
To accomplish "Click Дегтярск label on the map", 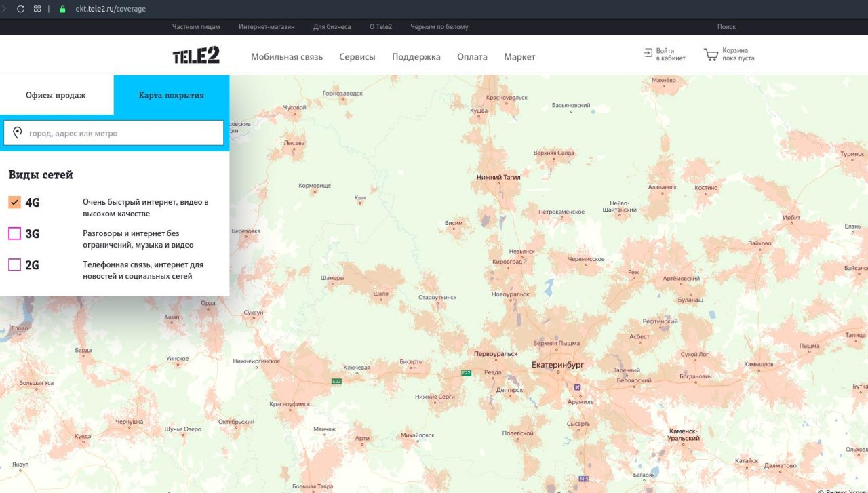I will click(510, 390).
